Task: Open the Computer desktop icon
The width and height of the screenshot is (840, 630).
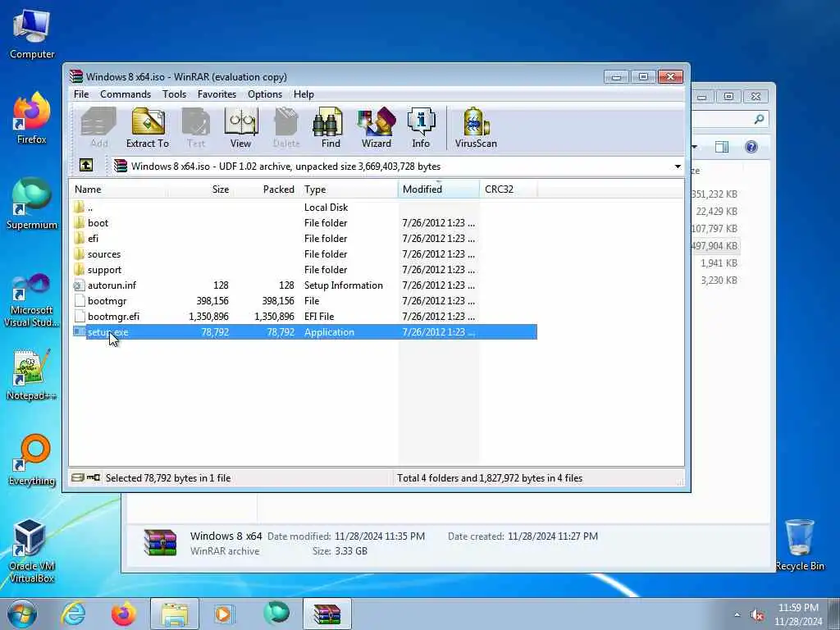Action: (32, 33)
